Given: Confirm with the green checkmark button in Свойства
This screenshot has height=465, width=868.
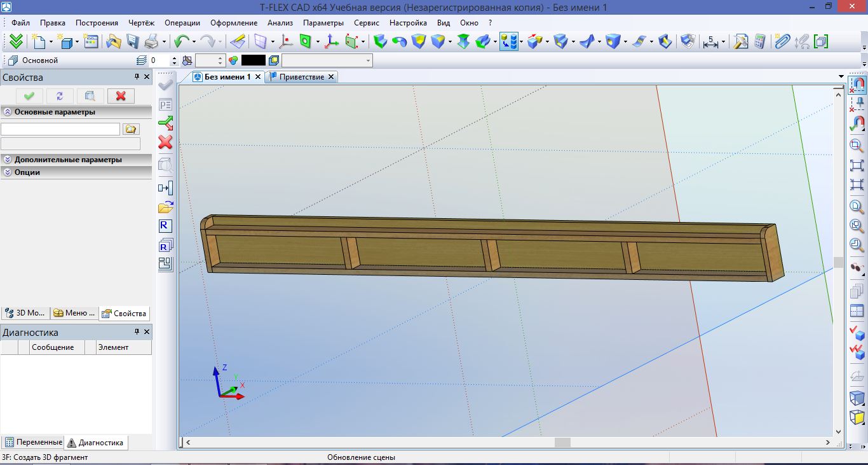Looking at the screenshot, I should 29,95.
